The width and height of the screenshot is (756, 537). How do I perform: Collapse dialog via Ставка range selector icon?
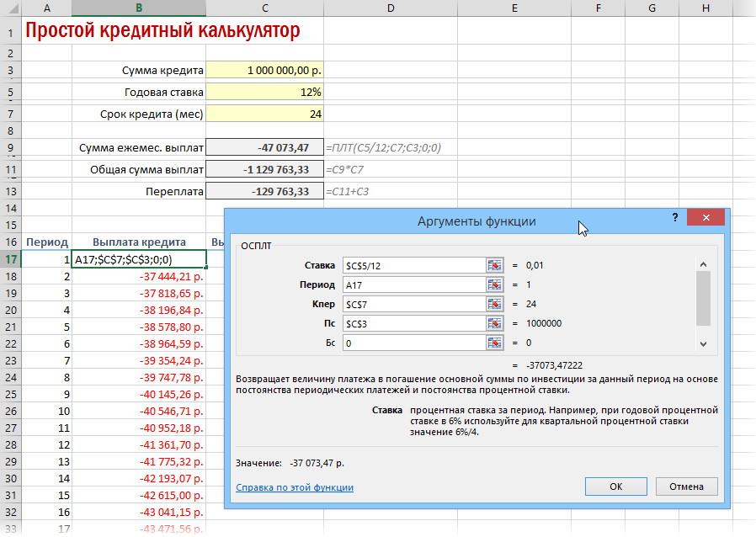tap(494, 266)
